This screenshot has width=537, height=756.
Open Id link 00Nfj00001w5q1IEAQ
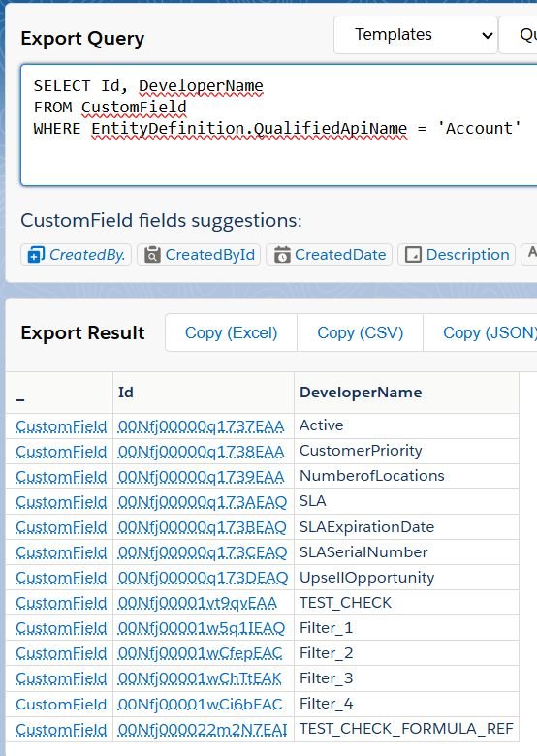pos(202,628)
